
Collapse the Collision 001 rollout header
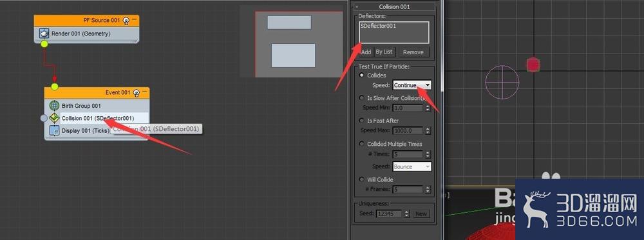click(394, 6)
